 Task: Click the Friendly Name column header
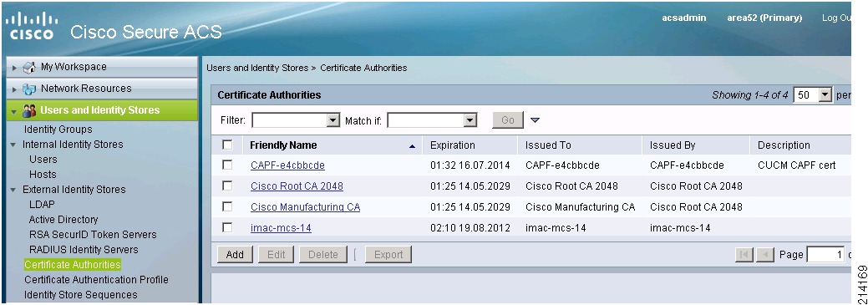click(283, 145)
